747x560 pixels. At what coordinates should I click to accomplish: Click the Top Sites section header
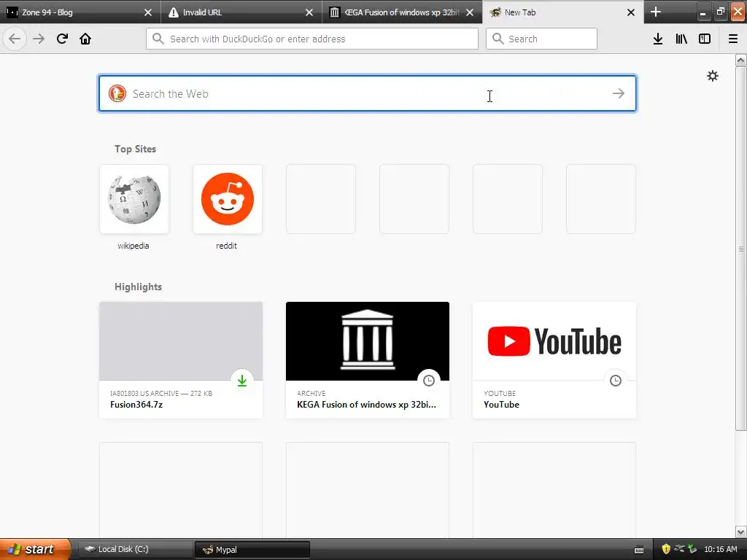click(x=135, y=149)
